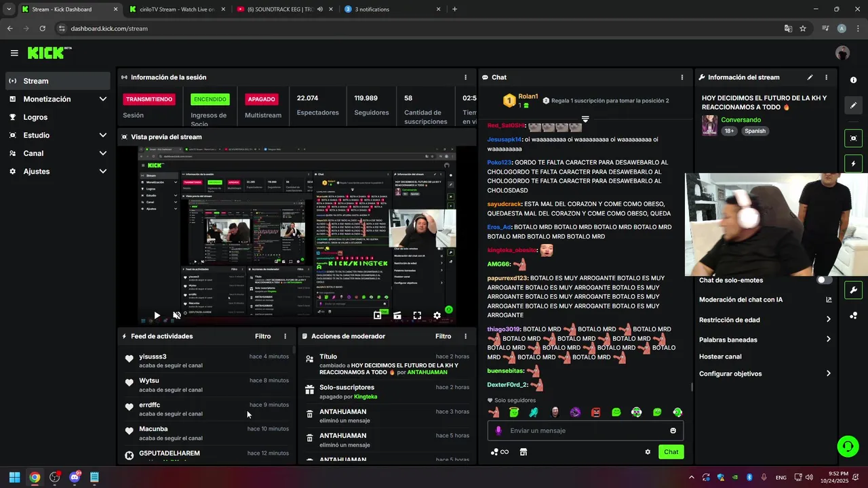Select the red angry face emote
Image resolution: width=868 pixels, height=488 pixels.
595,412
